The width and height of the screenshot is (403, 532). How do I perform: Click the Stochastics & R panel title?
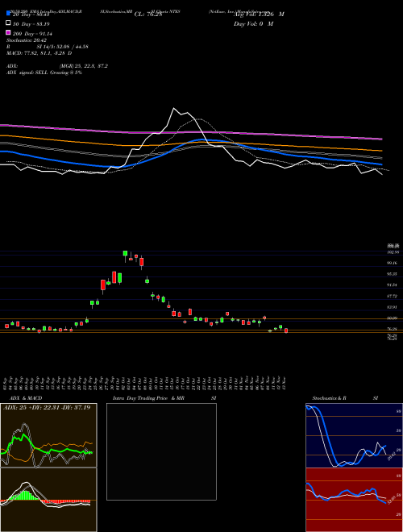329,398
